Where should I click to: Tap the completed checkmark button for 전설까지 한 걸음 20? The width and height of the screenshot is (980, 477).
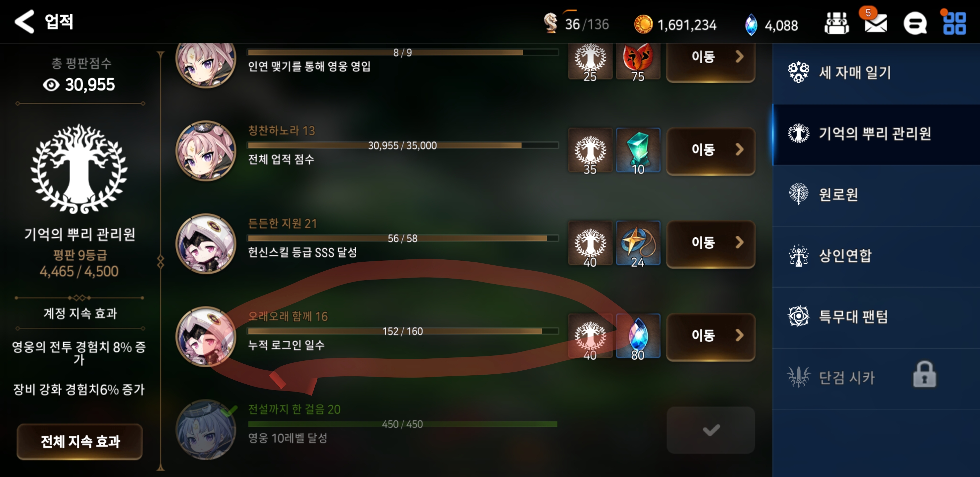[x=710, y=430]
